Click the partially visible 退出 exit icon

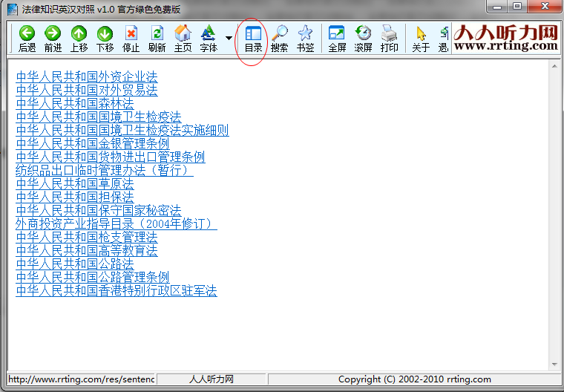click(x=445, y=33)
